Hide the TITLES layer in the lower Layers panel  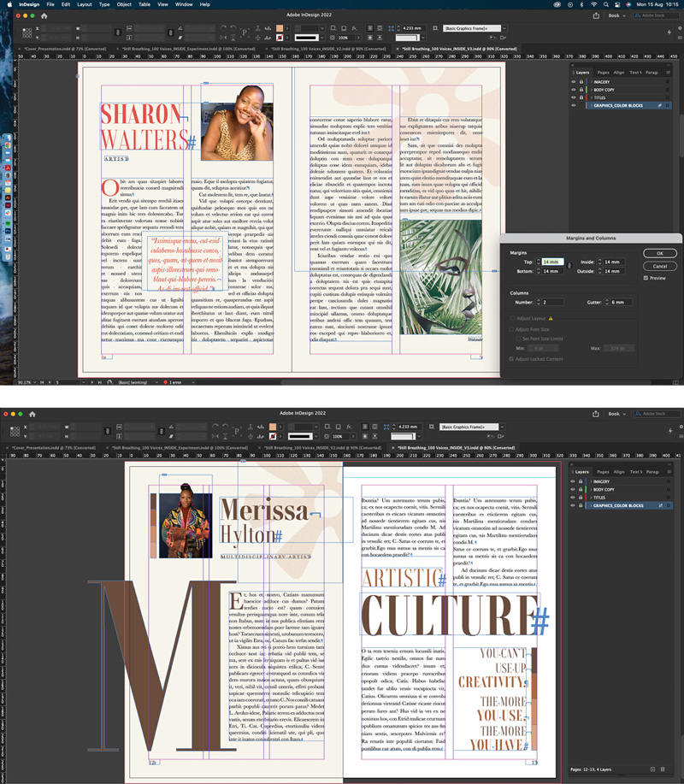click(573, 498)
